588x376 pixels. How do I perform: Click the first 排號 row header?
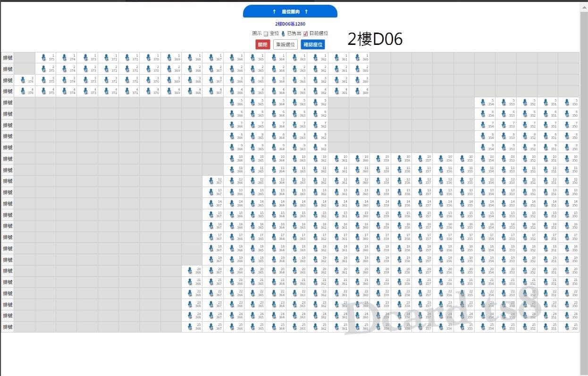pos(8,58)
